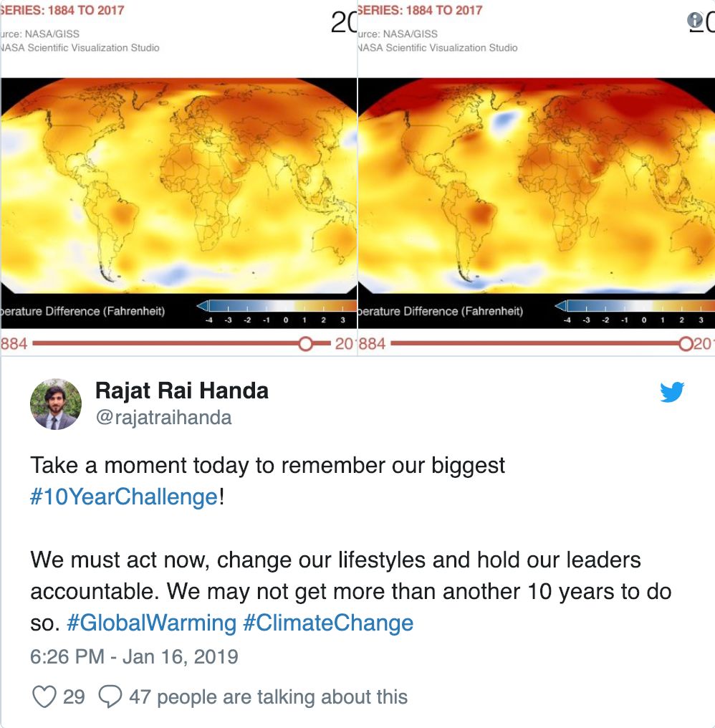
Task: Open the #GlobalWarming hashtag
Action: click(x=152, y=623)
